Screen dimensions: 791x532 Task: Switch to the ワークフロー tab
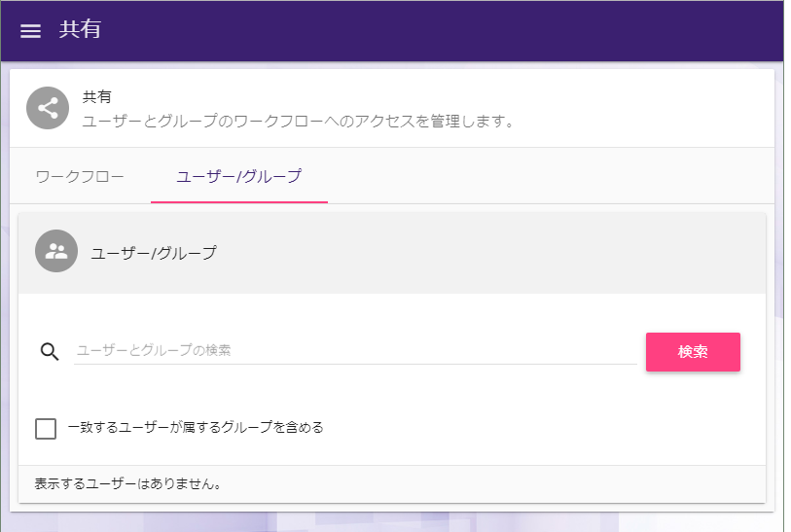click(x=80, y=176)
